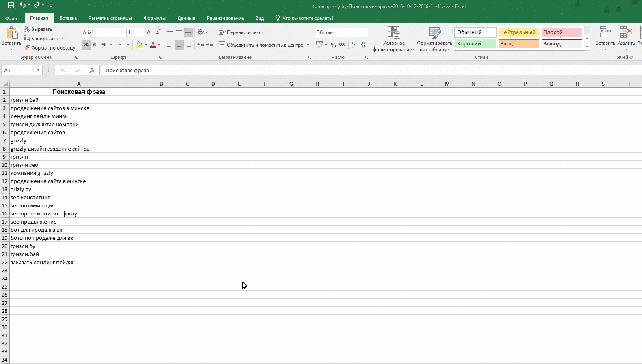This screenshot has height=364, width=642.
Task: Switch to the Данные tab
Action: tap(186, 18)
